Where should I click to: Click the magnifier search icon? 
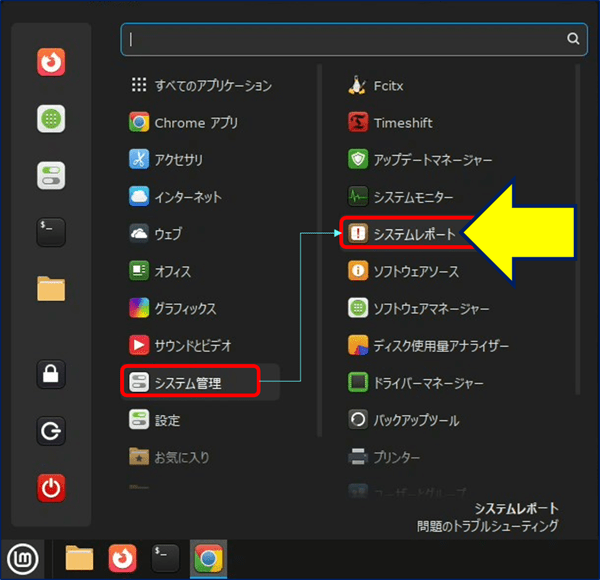click(573, 39)
